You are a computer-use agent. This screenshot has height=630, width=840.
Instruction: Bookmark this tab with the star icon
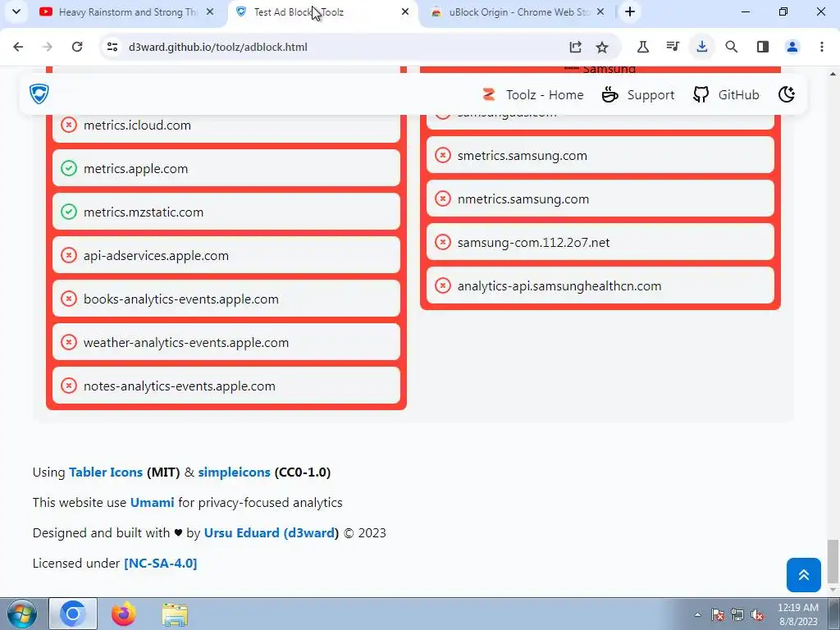pyautogui.click(x=602, y=47)
